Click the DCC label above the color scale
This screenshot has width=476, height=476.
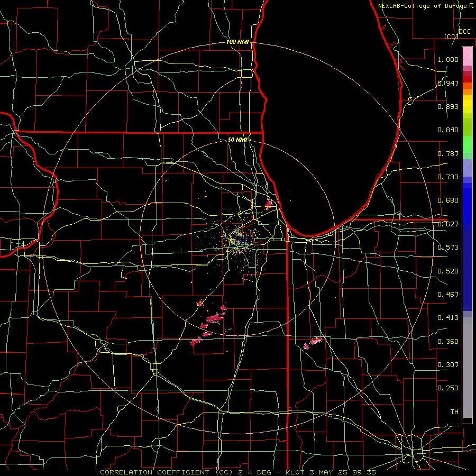click(x=464, y=32)
